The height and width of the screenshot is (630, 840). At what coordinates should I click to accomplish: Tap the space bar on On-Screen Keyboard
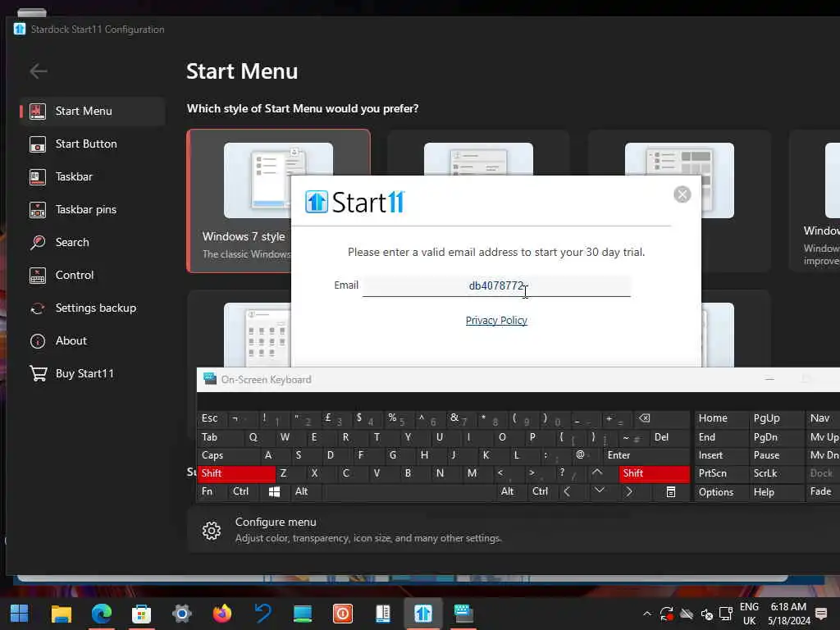tap(409, 492)
